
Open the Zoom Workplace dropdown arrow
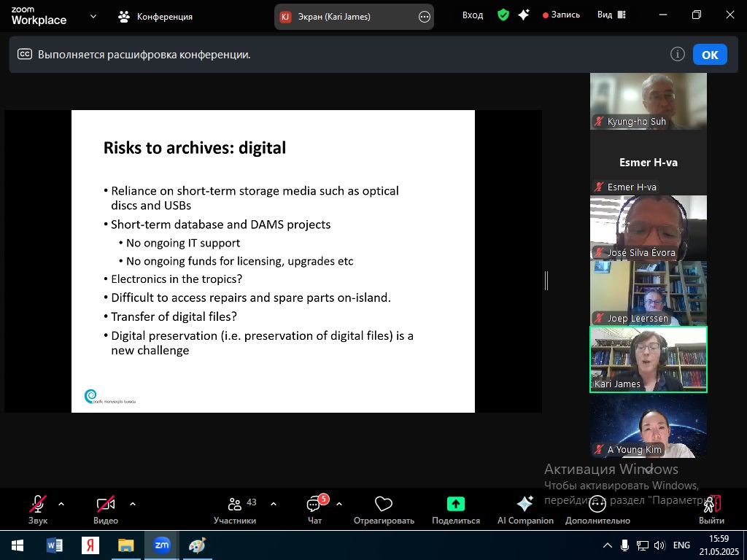(x=93, y=16)
